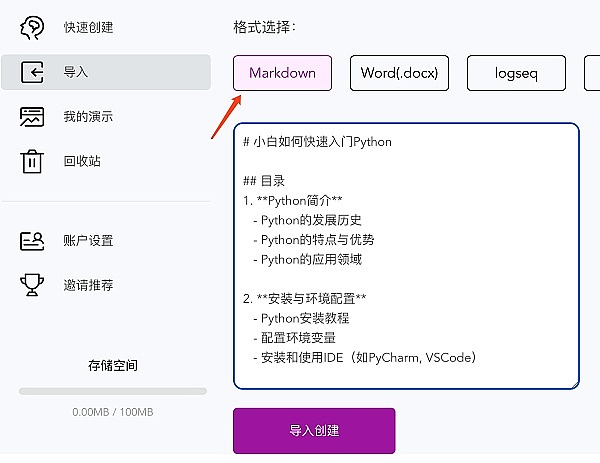This screenshot has height=463, width=600.
Task: Open the 快速创建 menu item label
Action: tap(88, 27)
